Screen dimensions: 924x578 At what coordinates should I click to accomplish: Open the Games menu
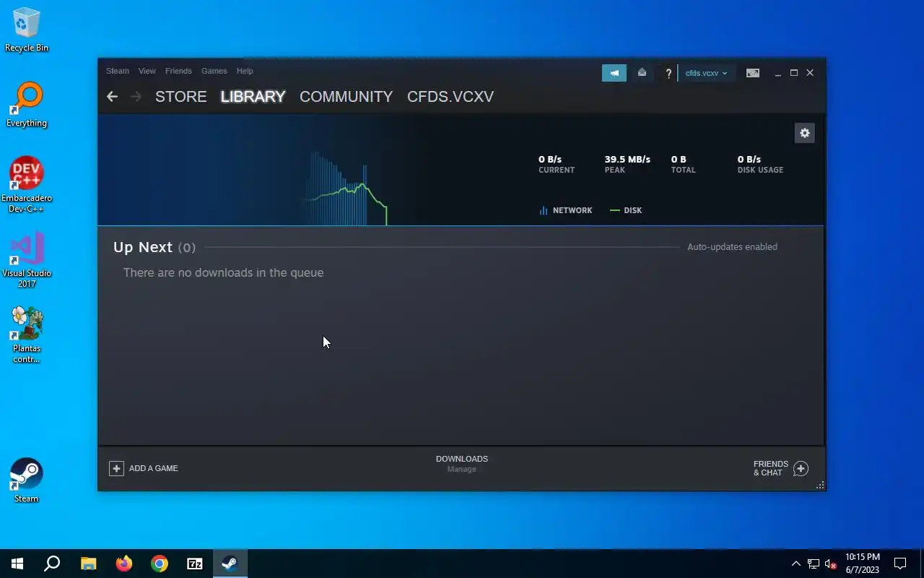214,71
